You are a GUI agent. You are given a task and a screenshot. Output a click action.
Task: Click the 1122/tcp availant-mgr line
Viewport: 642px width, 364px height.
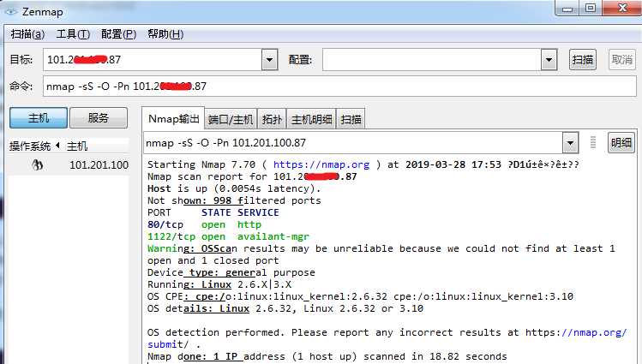229,236
